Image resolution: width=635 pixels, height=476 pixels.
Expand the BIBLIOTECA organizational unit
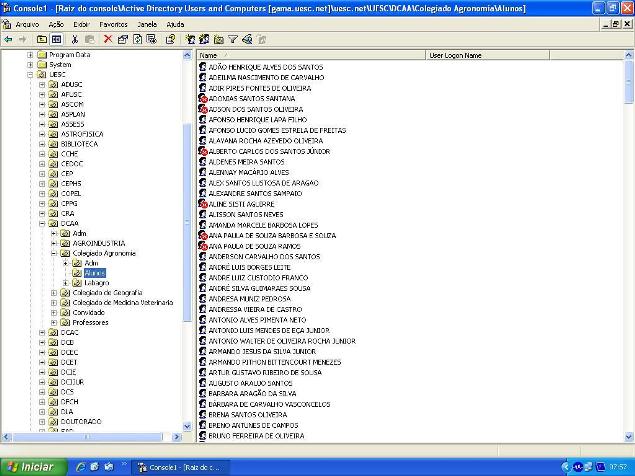42,144
